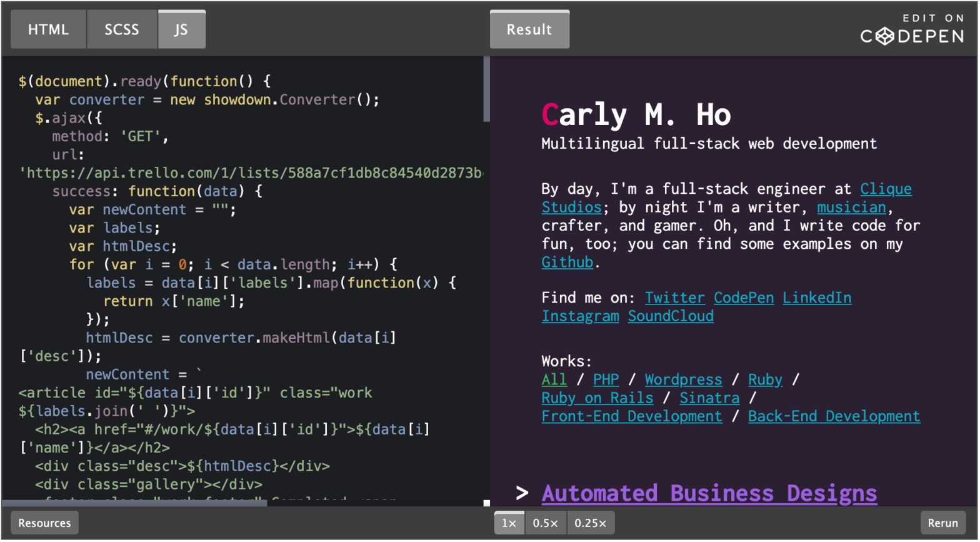Image resolution: width=980 pixels, height=542 pixels.
Task: Open the CodePen profile link
Action: point(744,298)
